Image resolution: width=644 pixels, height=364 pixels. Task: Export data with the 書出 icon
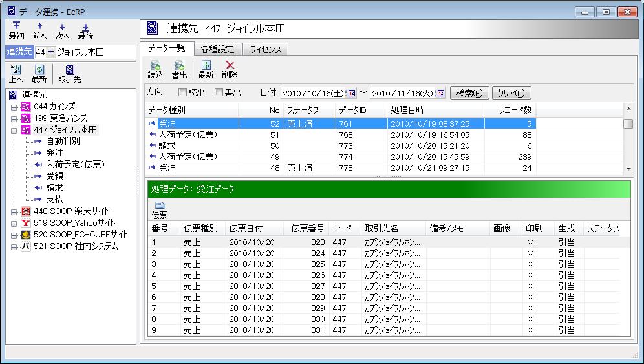(x=179, y=69)
